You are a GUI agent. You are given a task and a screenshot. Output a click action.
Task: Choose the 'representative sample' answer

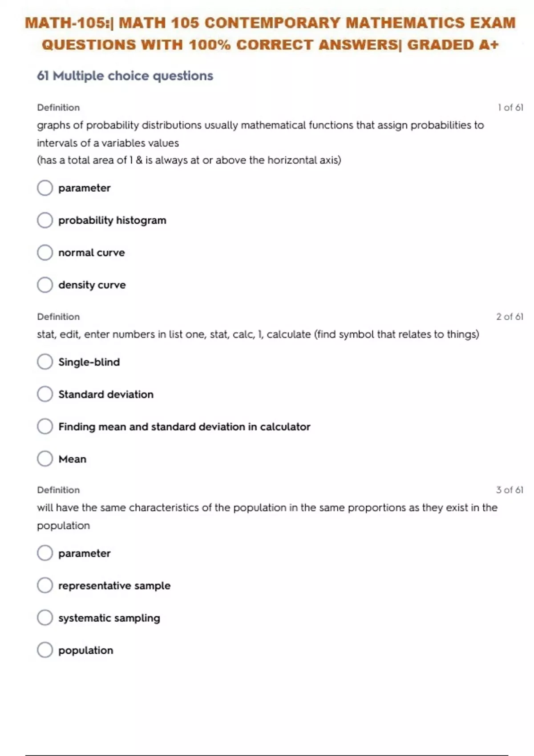[x=45, y=585]
